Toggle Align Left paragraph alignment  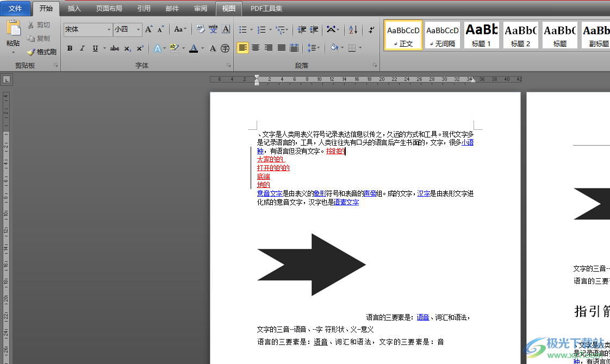(243, 48)
